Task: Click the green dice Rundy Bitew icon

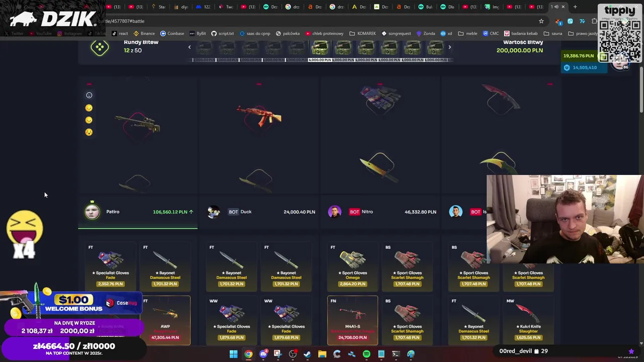Action: [100, 47]
